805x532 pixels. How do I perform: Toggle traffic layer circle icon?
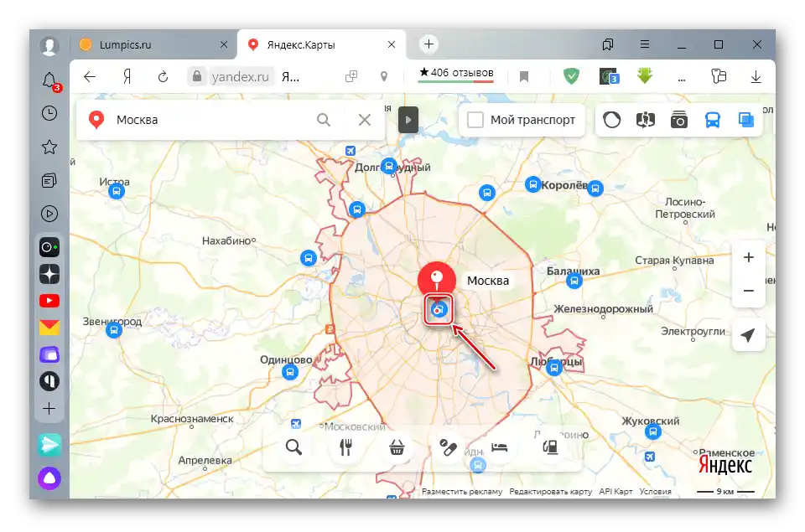click(x=611, y=120)
